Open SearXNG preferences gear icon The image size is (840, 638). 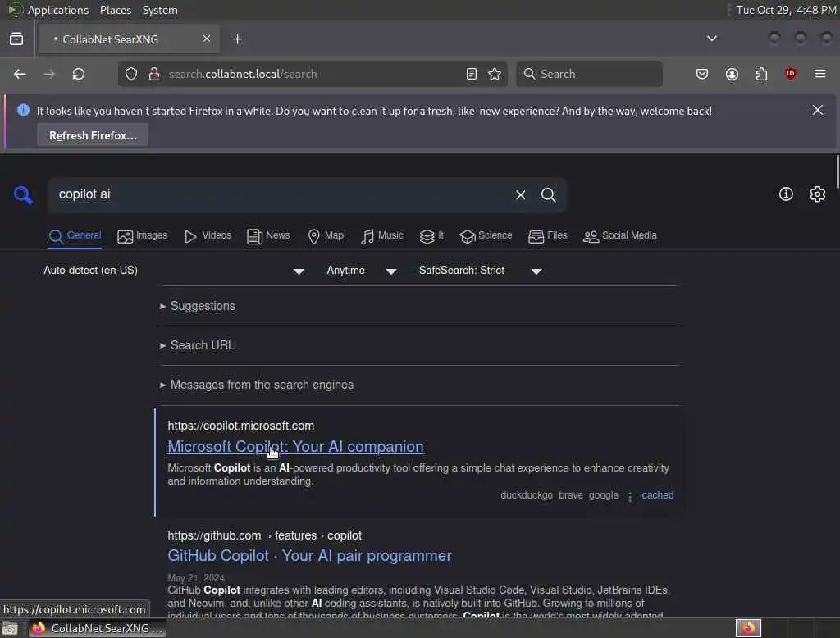pyautogui.click(x=817, y=194)
